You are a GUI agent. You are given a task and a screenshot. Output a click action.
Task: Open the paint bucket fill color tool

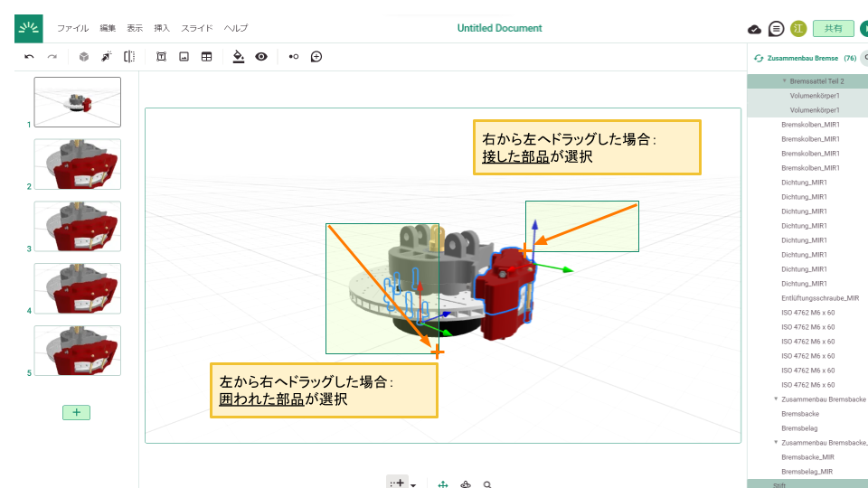[239, 56]
